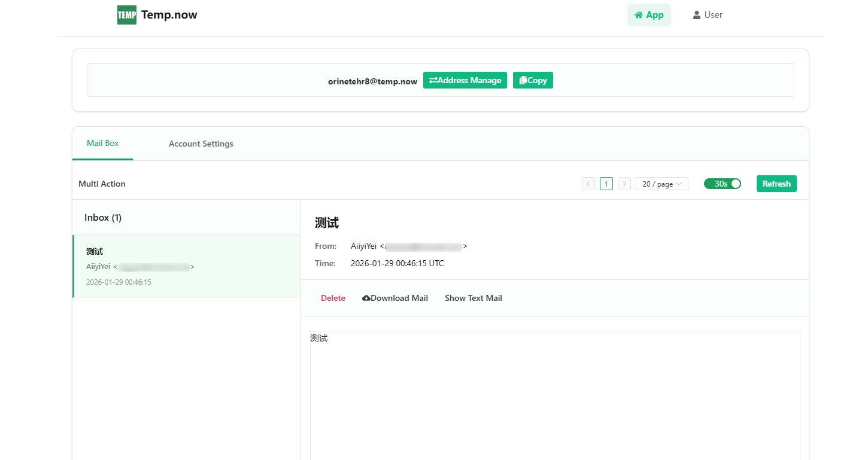Click the Temp.now site title
Image resolution: width=868 pixels, height=460 pixels.
[x=169, y=15]
